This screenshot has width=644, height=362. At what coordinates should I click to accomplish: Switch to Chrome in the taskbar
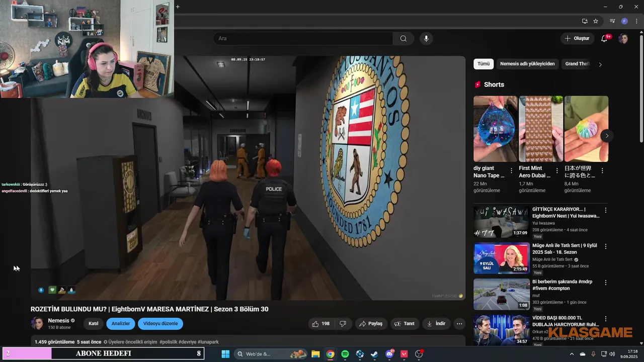(330, 354)
